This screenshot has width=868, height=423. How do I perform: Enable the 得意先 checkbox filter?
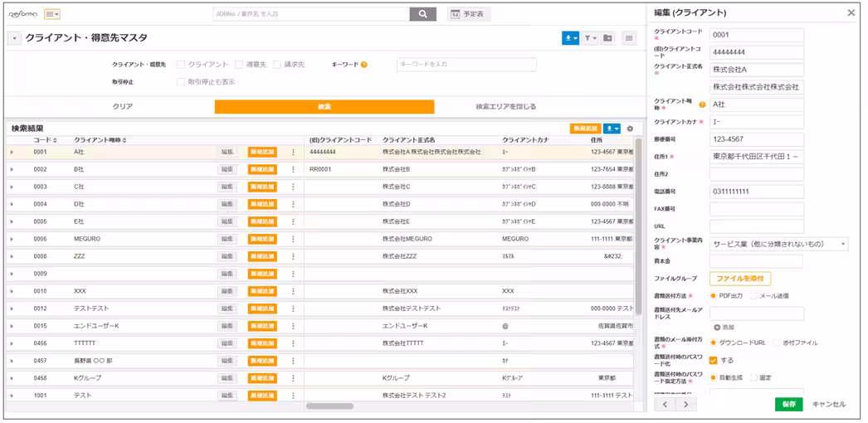240,65
